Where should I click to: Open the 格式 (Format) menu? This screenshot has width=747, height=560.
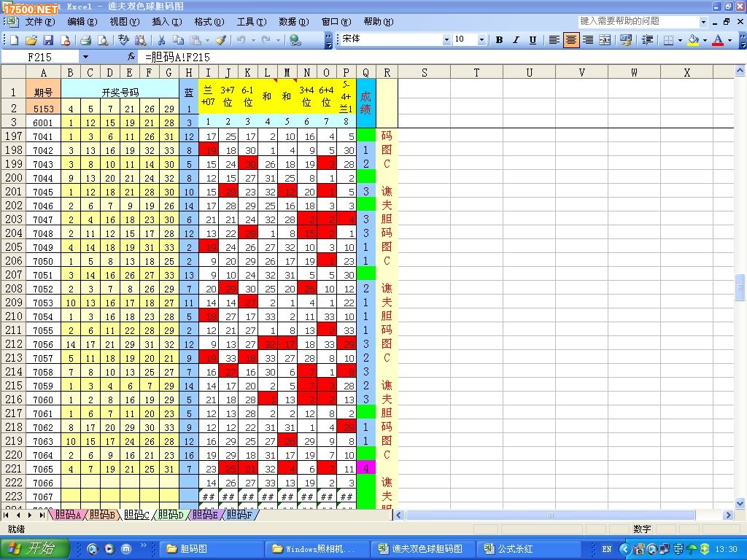coord(209,22)
